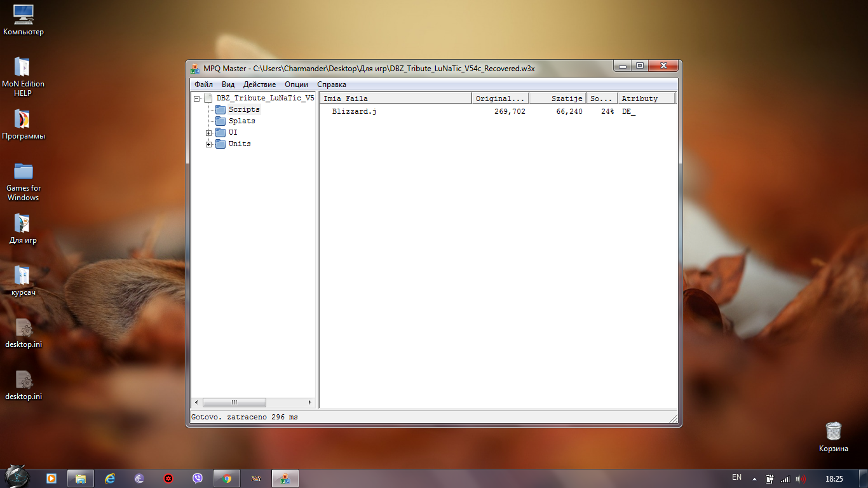Viewport: 868px width, 488px height.
Task: Select the Units folder in tree
Action: click(240, 144)
